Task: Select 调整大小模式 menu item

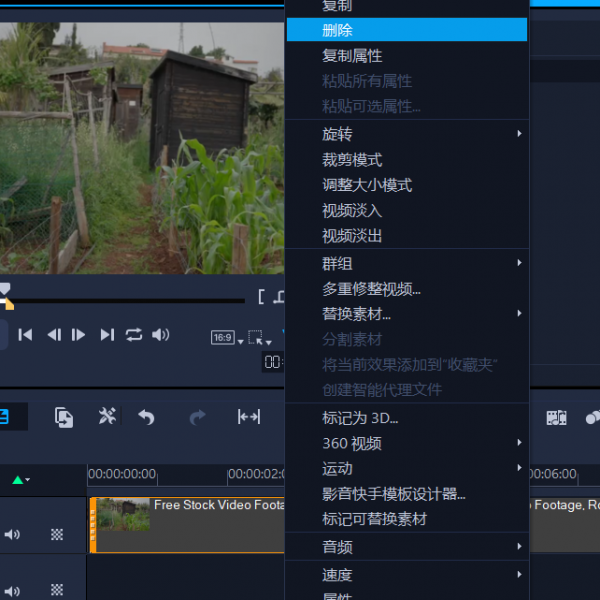Action: point(406,185)
